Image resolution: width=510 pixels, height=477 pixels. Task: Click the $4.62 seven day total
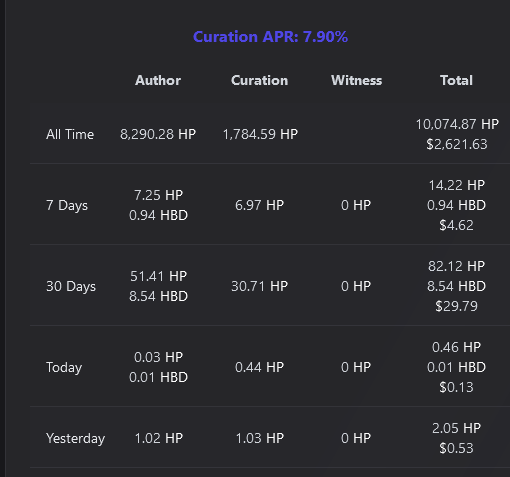[456, 225]
